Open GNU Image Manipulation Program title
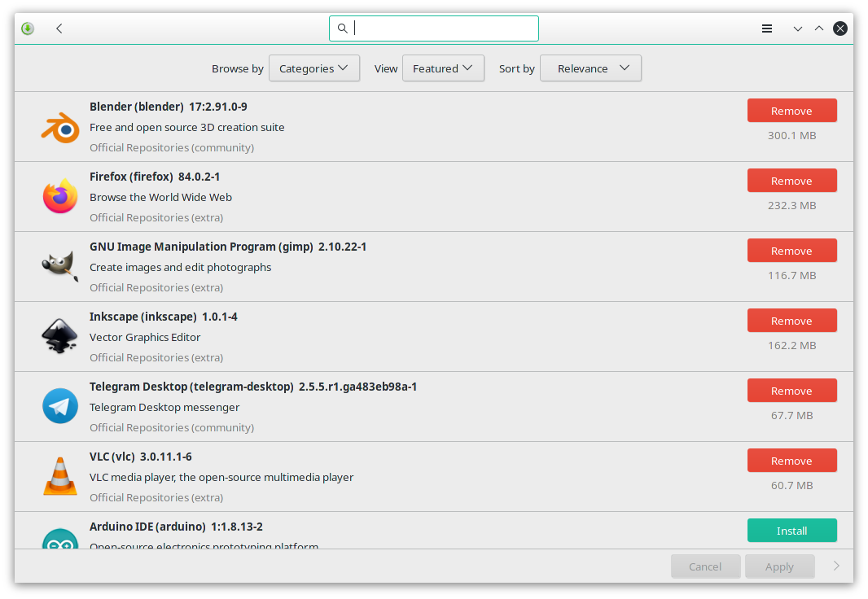 [228, 247]
